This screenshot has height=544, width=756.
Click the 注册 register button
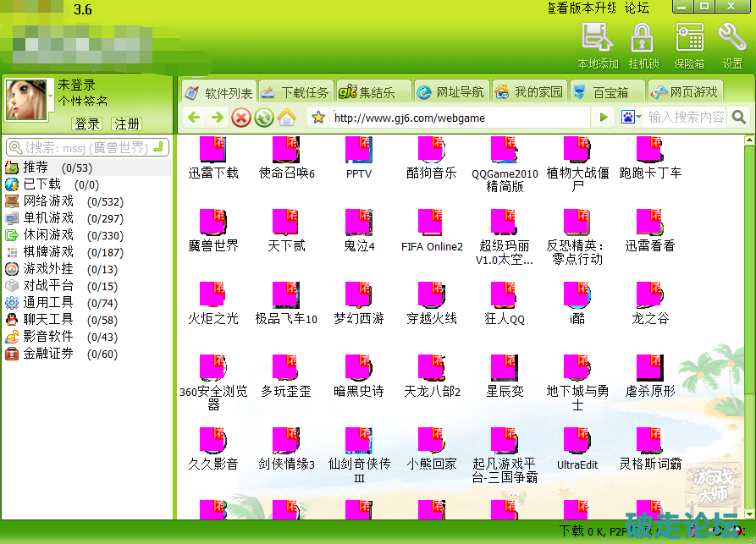pyautogui.click(x=127, y=124)
